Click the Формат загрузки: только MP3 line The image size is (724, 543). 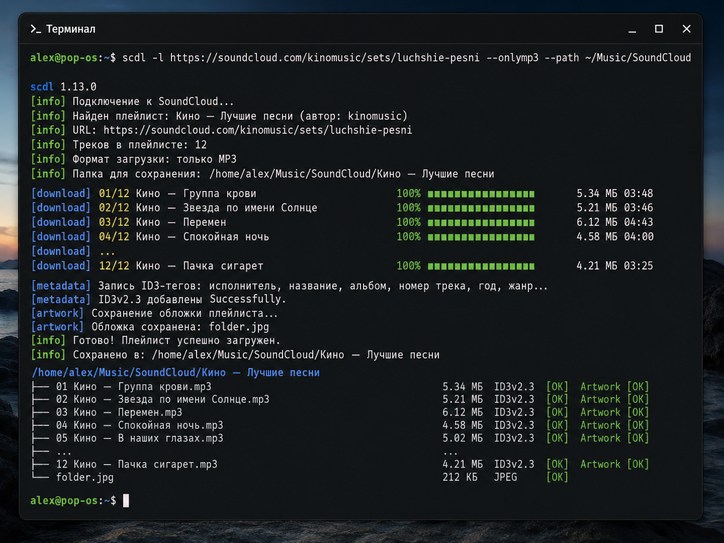pyautogui.click(x=133, y=159)
